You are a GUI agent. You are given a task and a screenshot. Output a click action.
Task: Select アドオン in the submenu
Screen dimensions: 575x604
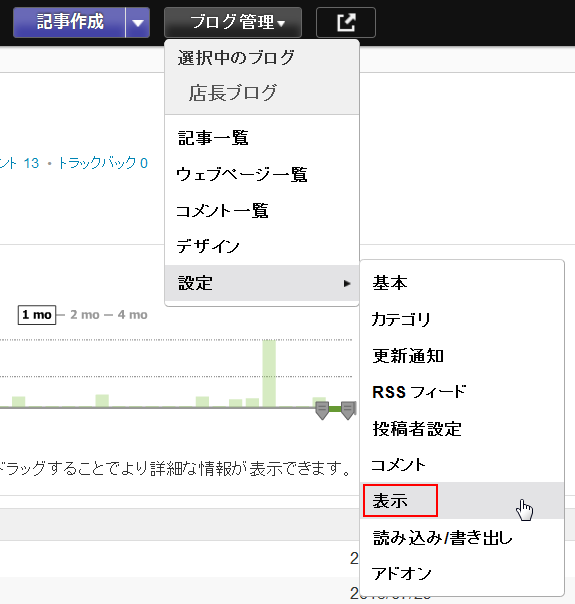462,574
